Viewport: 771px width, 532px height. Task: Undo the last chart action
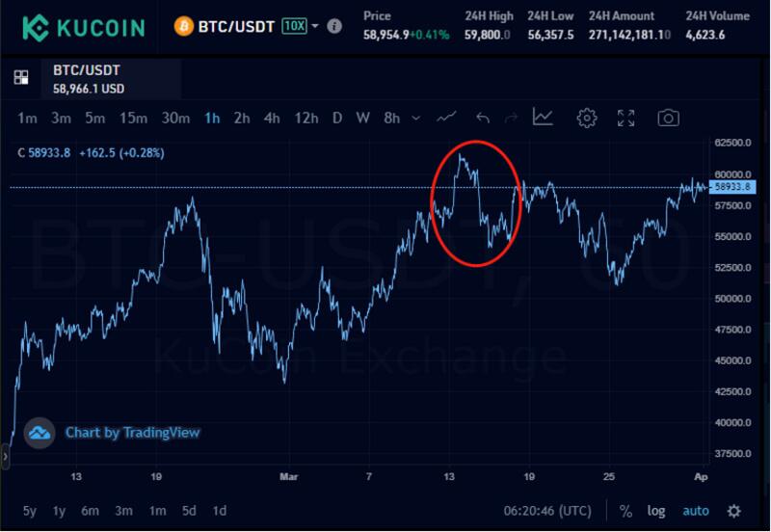[x=483, y=118]
